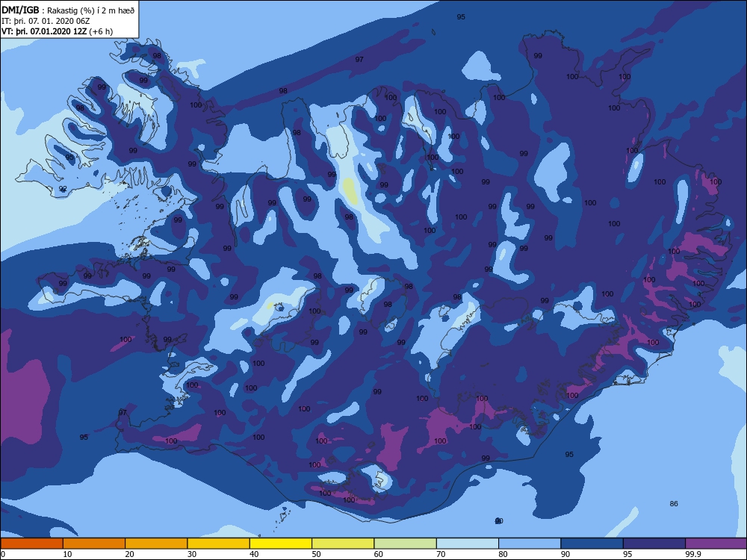Click the 'VT: þri. 07.01.2020 12Z (+6 h)' line
The height and width of the screenshot is (560, 747).
coord(58,31)
